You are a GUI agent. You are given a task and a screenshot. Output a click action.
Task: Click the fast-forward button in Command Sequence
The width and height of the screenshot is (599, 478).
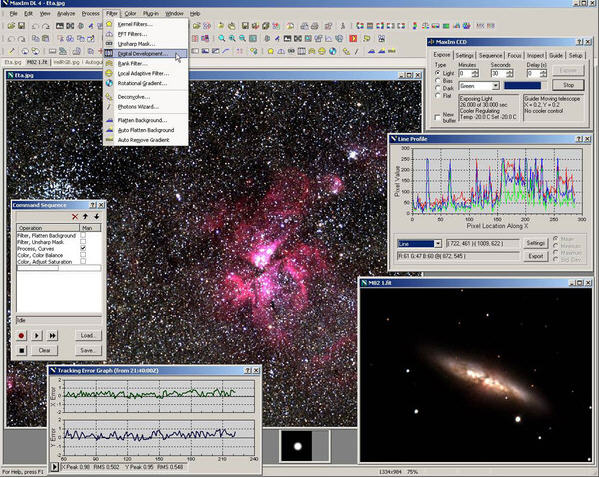pyautogui.click(x=52, y=335)
